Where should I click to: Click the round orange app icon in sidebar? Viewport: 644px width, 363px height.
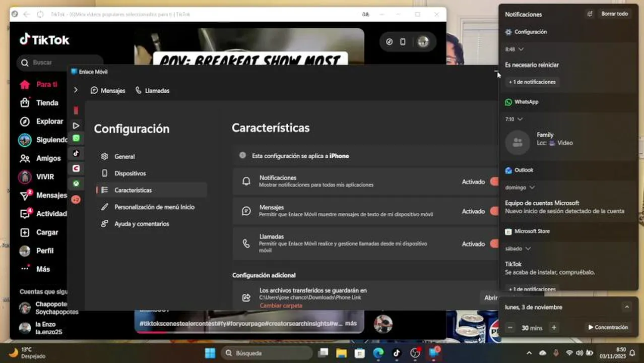point(76,199)
